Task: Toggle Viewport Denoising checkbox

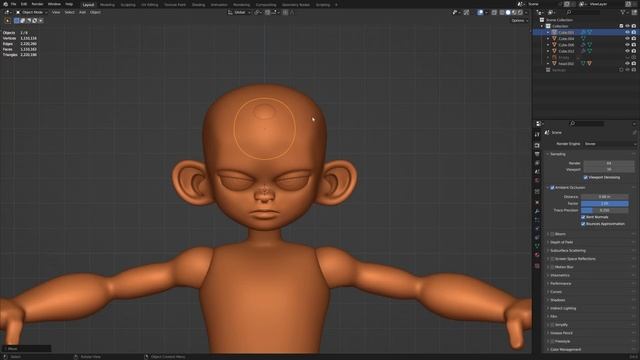Action: pos(586,178)
